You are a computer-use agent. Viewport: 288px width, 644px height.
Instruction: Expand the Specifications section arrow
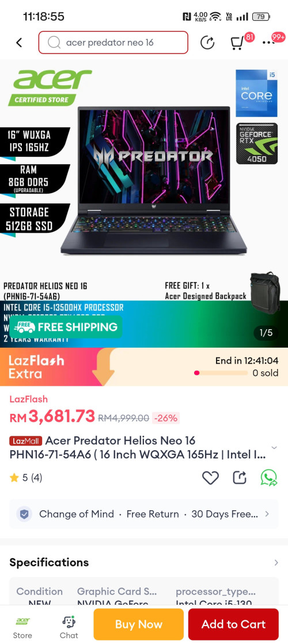coord(276,562)
